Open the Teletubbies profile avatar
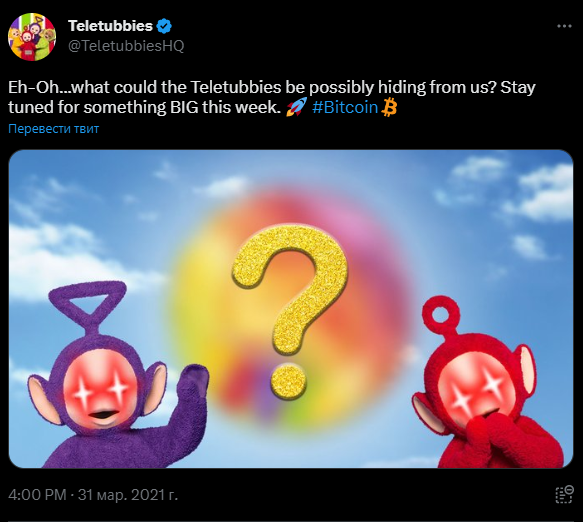The width and height of the screenshot is (583, 522). coord(32,36)
